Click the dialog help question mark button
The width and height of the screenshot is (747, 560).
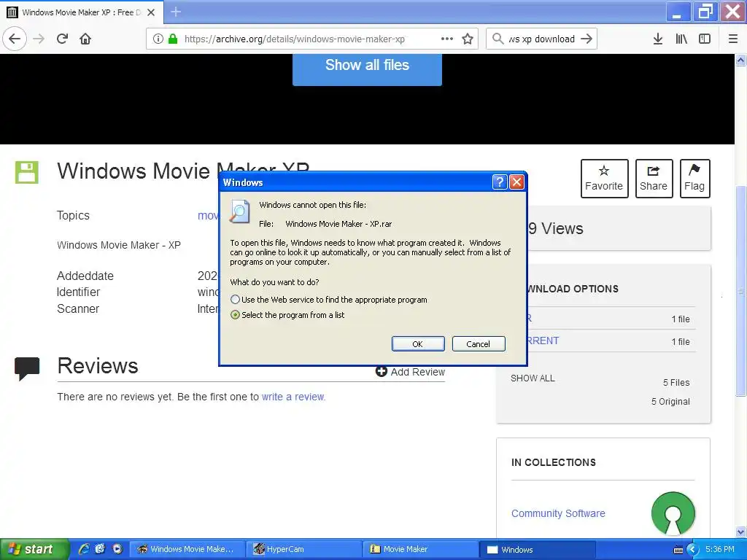coord(499,182)
